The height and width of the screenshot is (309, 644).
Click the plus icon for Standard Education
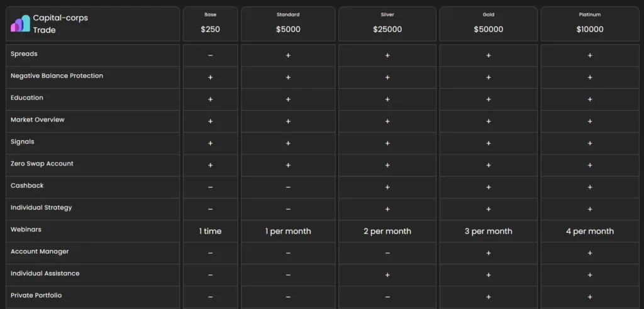pyautogui.click(x=288, y=99)
